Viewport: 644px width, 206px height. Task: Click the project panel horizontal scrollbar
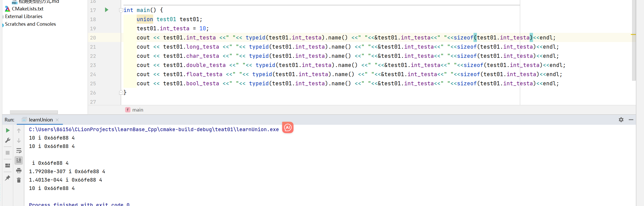[34, 112]
